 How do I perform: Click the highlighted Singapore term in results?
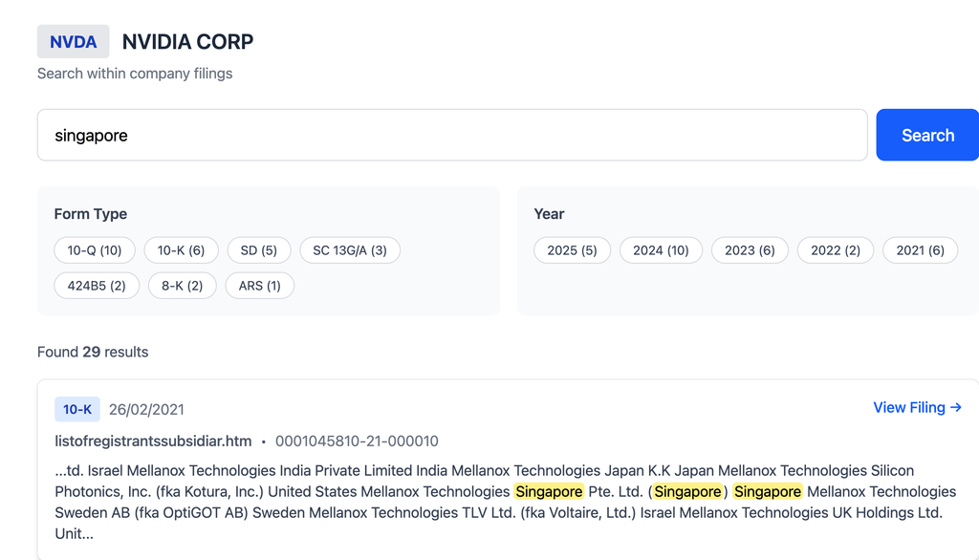(549, 491)
